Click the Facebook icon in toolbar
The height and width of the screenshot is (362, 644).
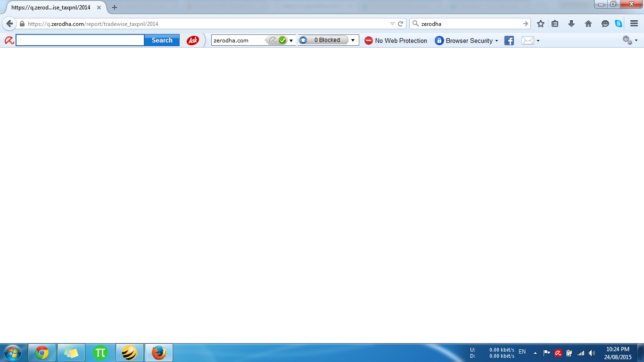click(x=509, y=41)
